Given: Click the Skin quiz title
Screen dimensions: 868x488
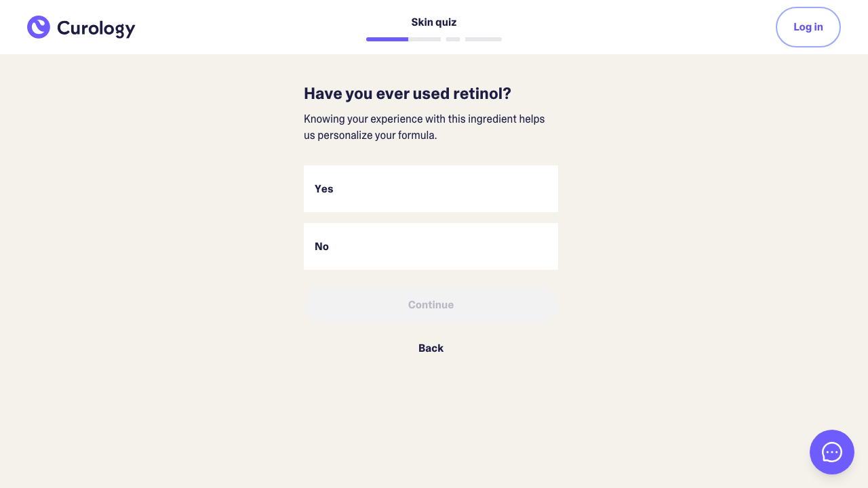Looking at the screenshot, I should [434, 22].
